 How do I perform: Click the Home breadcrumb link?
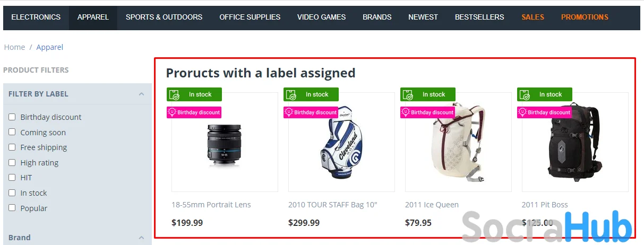tap(14, 47)
